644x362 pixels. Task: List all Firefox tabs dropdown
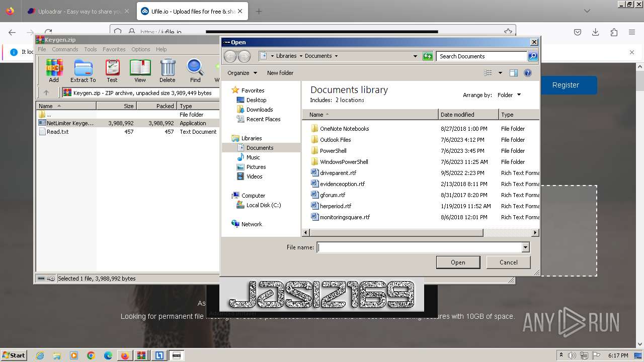coord(587,11)
